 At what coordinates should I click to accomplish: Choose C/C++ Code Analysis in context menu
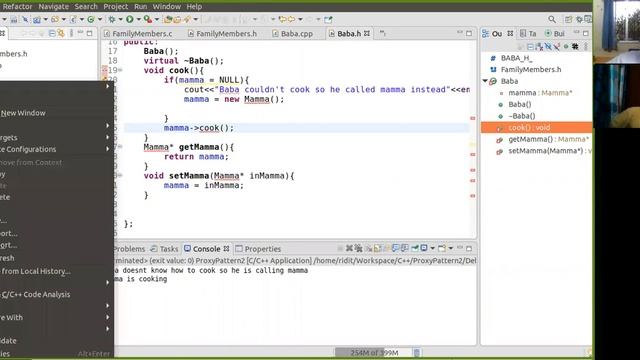click(36, 294)
